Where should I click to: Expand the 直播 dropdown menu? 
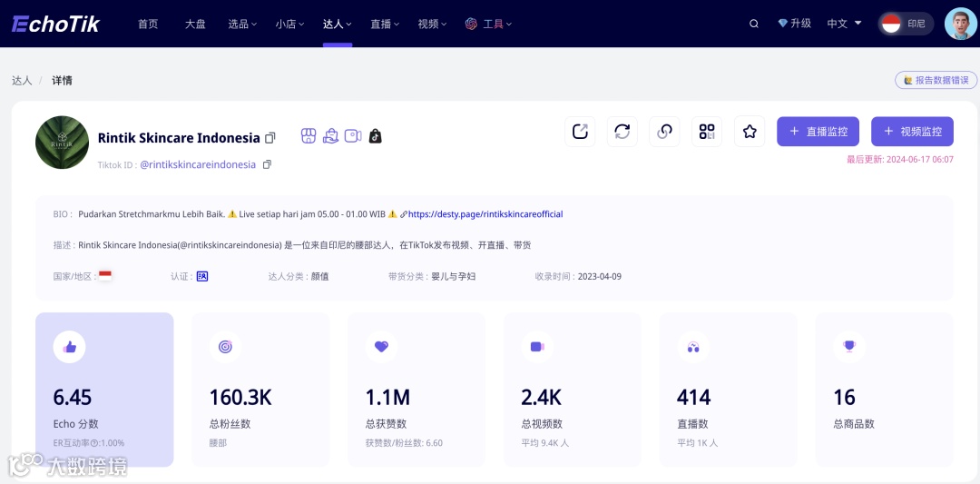[385, 24]
